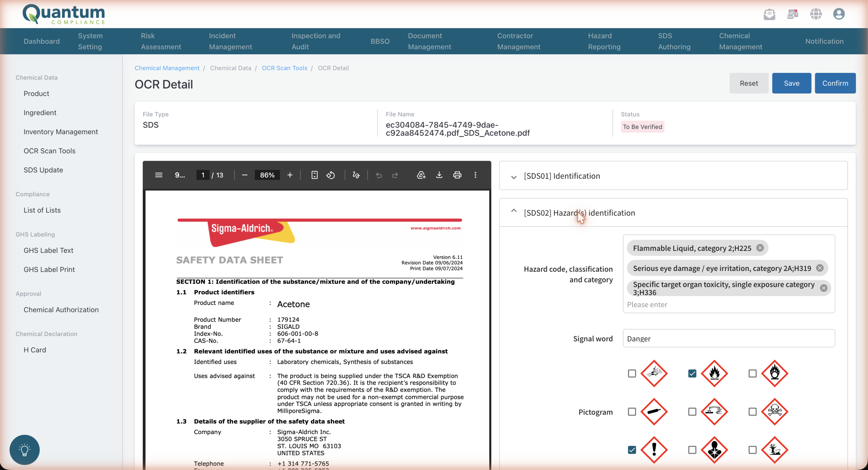Open GHS Label Print in the sidebar
This screenshot has height=470, width=868.
point(49,269)
